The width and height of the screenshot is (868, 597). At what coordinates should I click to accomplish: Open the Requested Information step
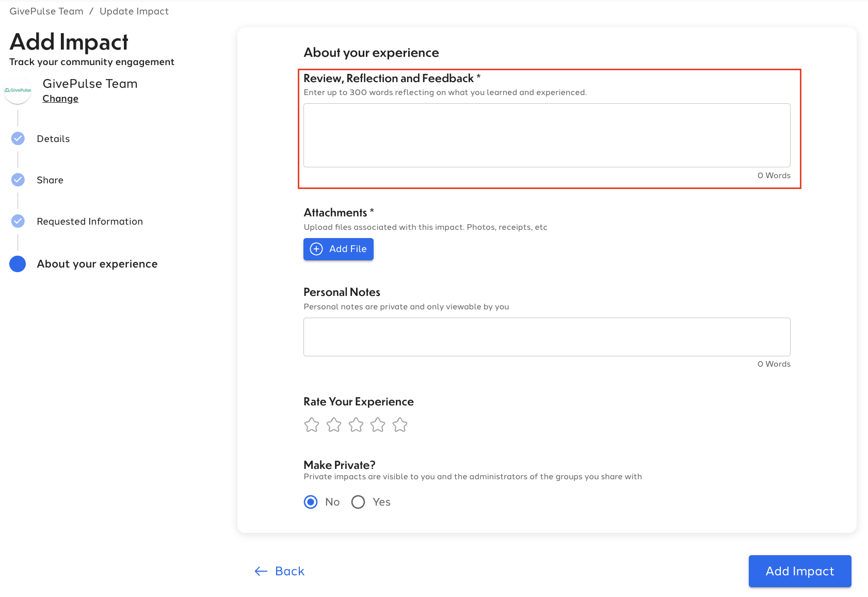90,222
